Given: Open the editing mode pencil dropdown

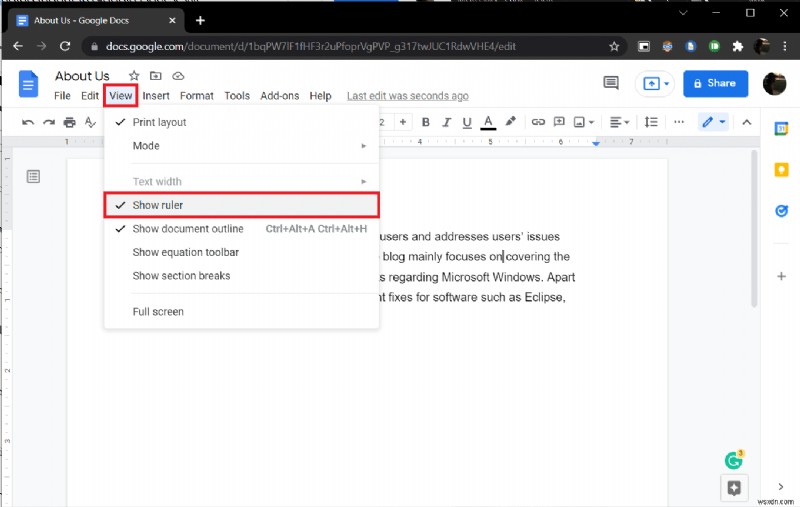Looking at the screenshot, I should tap(713, 122).
